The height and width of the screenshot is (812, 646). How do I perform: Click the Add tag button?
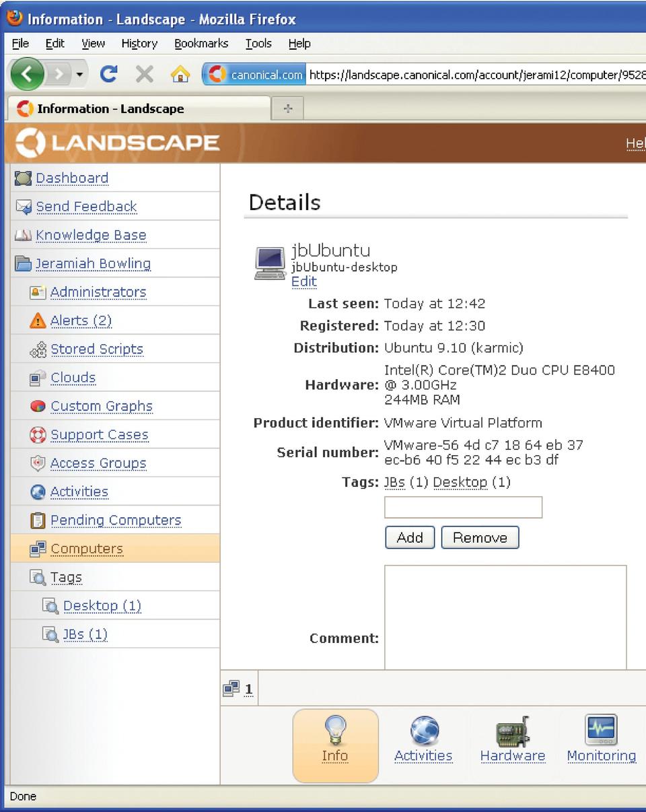410,537
